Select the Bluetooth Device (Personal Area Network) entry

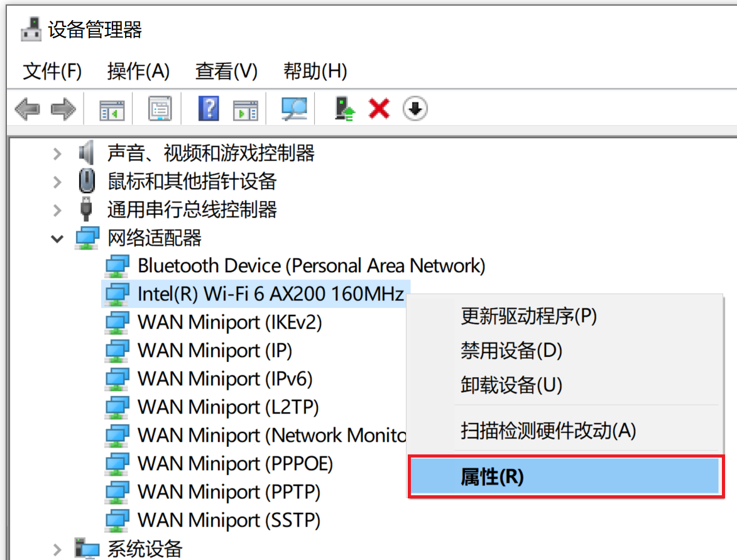[311, 266]
